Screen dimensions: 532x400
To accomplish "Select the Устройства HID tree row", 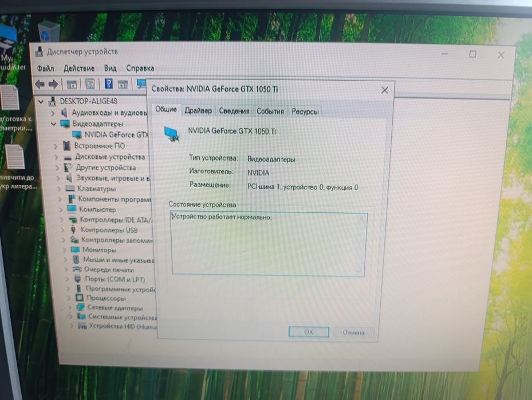I will tap(123, 326).
